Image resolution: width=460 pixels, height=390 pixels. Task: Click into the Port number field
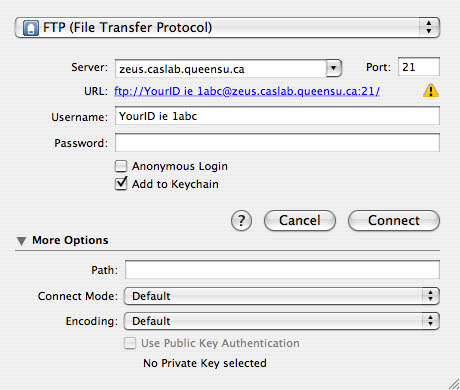click(x=419, y=67)
